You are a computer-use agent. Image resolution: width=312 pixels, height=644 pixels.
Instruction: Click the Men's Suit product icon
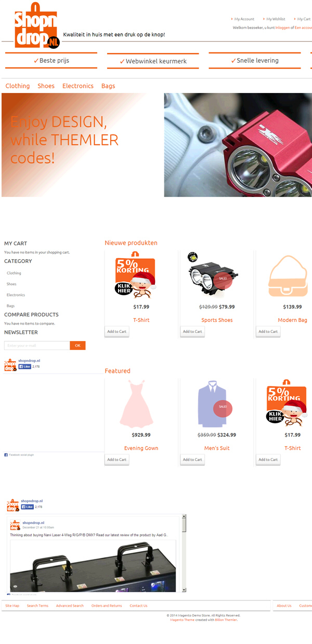click(x=213, y=405)
